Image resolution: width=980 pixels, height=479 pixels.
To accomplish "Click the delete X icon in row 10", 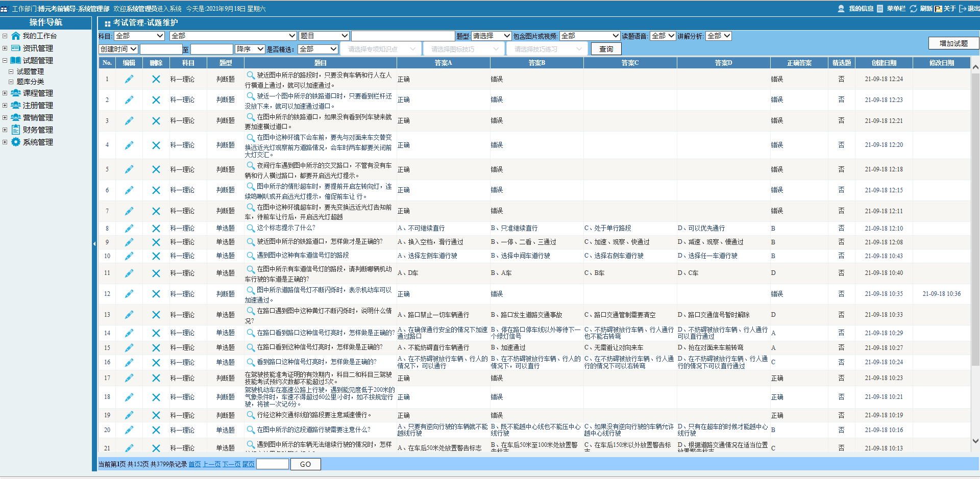I will tap(156, 256).
